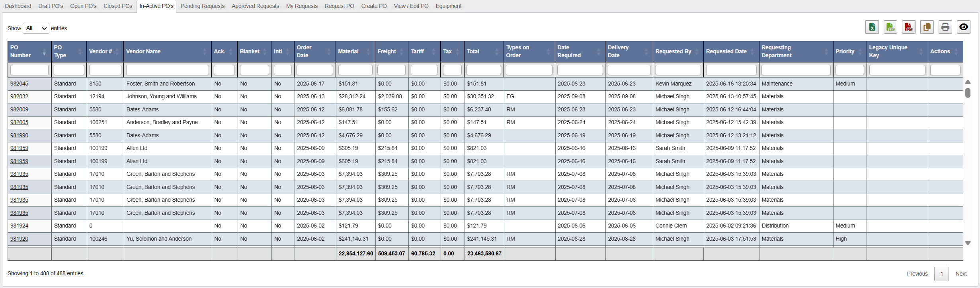The width and height of the screenshot is (980, 288).
Task: Open Draft PO's tab
Action: point(51,6)
